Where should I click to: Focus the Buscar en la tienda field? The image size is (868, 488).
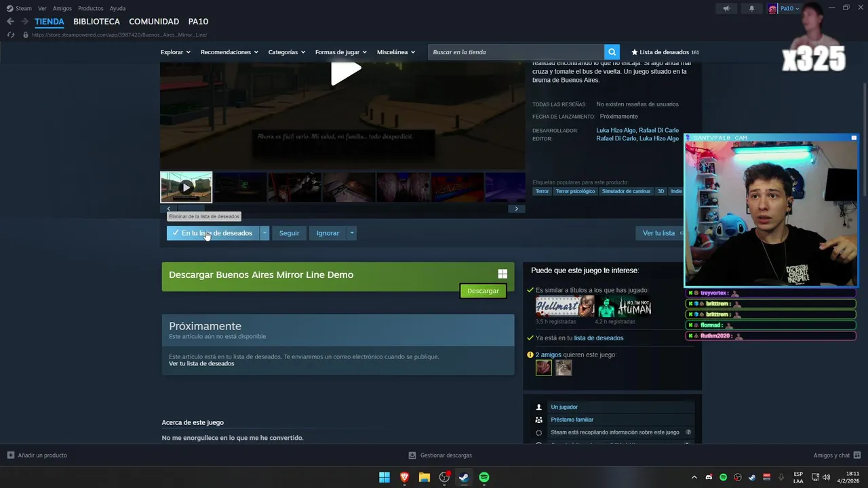click(516, 52)
